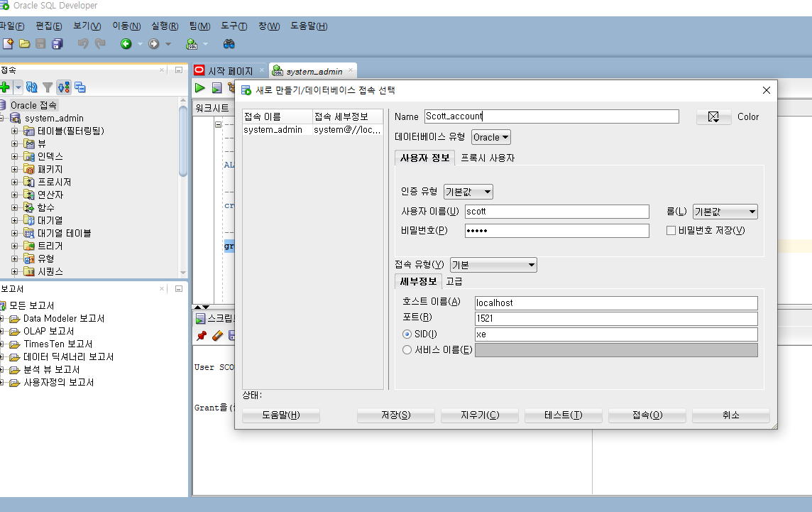
Task: Click the 테스트 button
Action: point(564,415)
